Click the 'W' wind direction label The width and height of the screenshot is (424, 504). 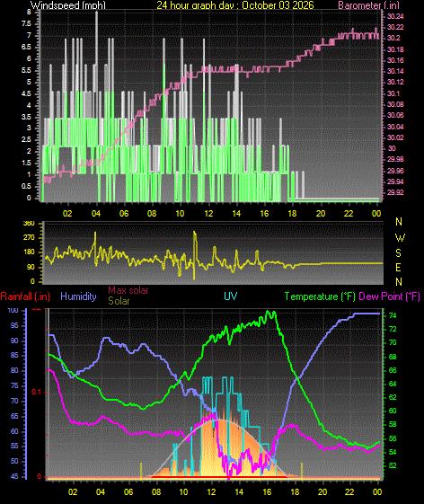[x=400, y=238]
